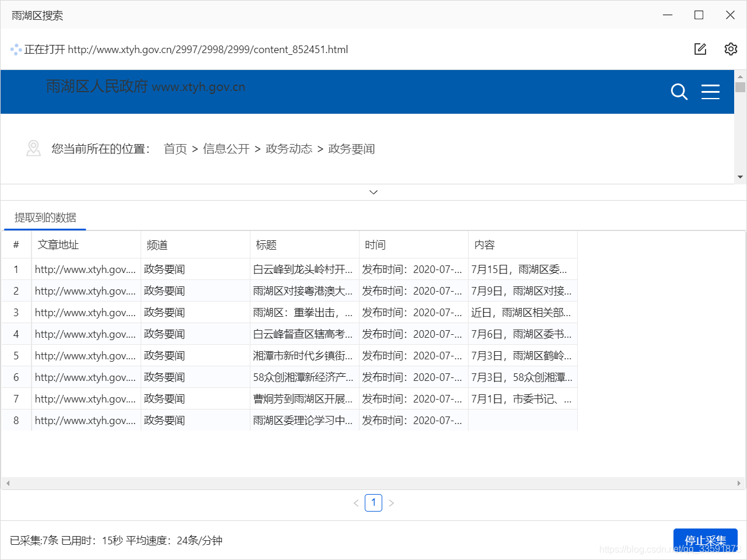This screenshot has height=560, width=747.
Task: Click the location pin icon in breadcrumb
Action: (x=34, y=148)
